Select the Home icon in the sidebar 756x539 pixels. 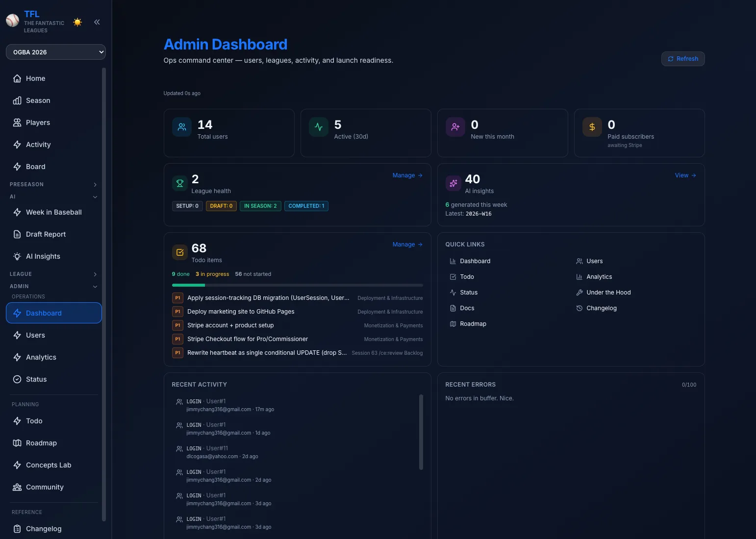click(x=16, y=78)
